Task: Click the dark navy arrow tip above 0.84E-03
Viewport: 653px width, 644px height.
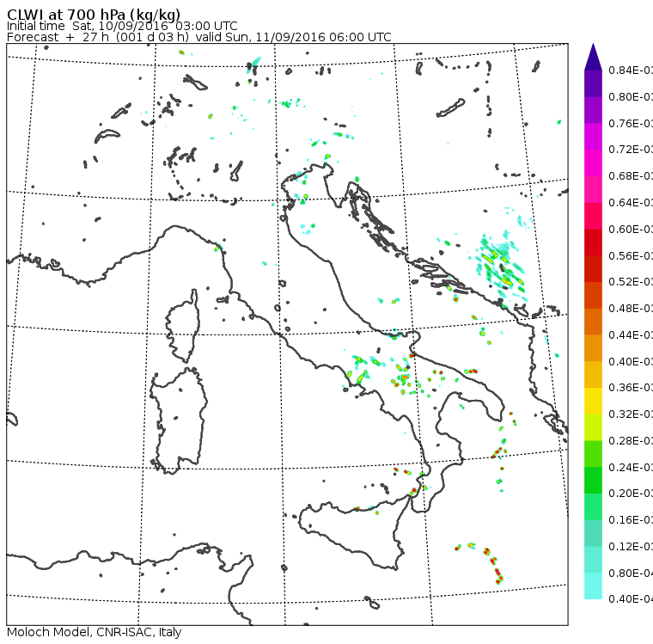Action: 593,58
